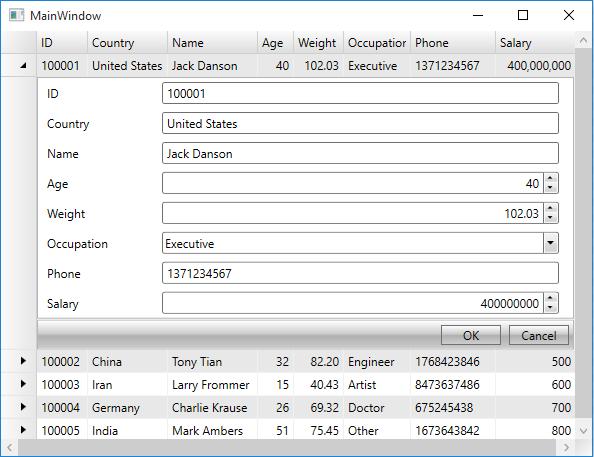
Task: Select the Other occupation cell
Action: [x=377, y=430]
